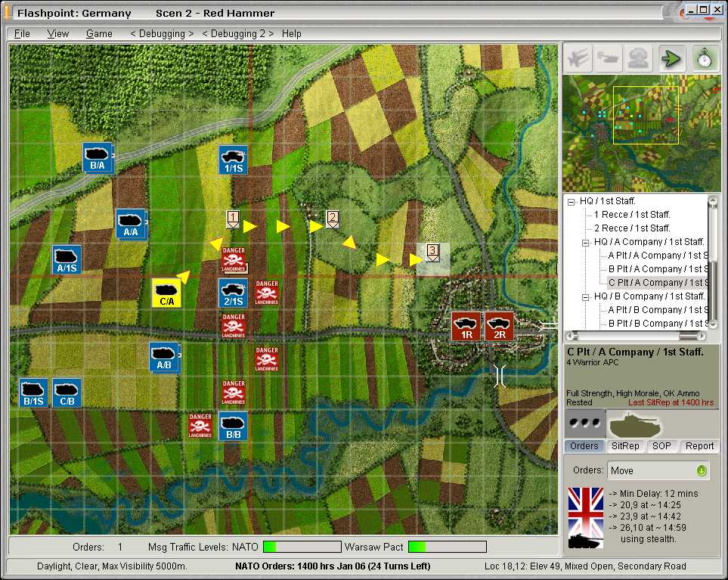Click the nuclear mushroom cloud icon
728x580 pixels.
click(640, 59)
